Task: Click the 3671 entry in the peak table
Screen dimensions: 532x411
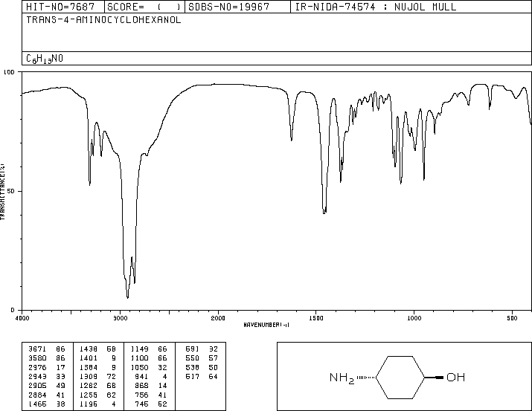Action: [x=37, y=349]
